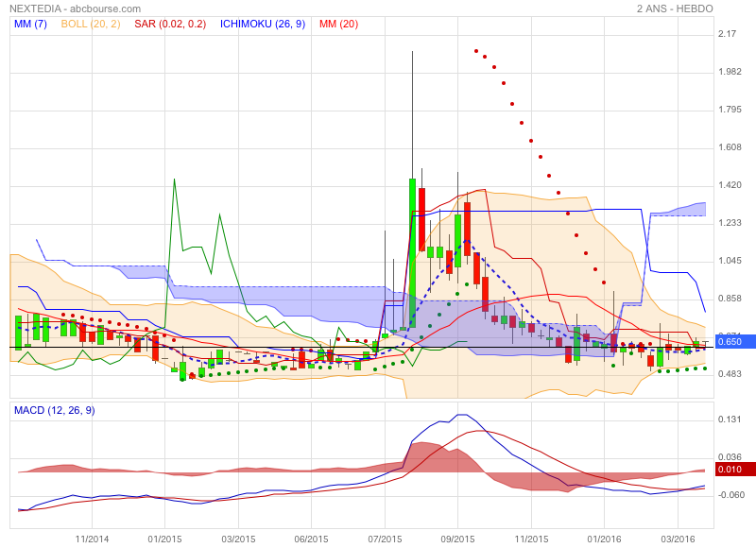Click the 1.795 price axis label
This screenshot has width=756, height=548.
coord(730,110)
